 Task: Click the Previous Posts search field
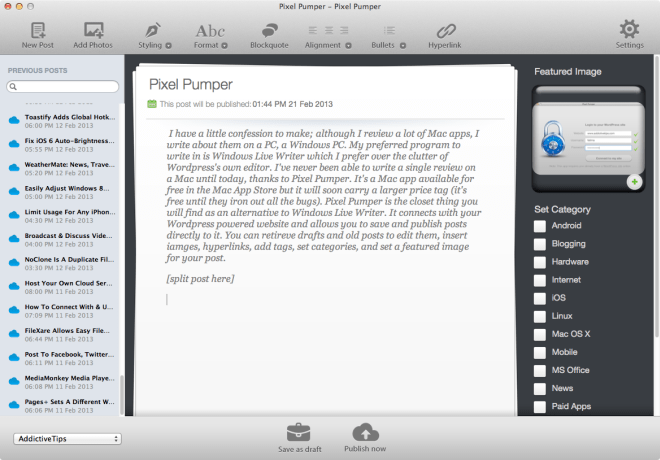(x=63, y=86)
